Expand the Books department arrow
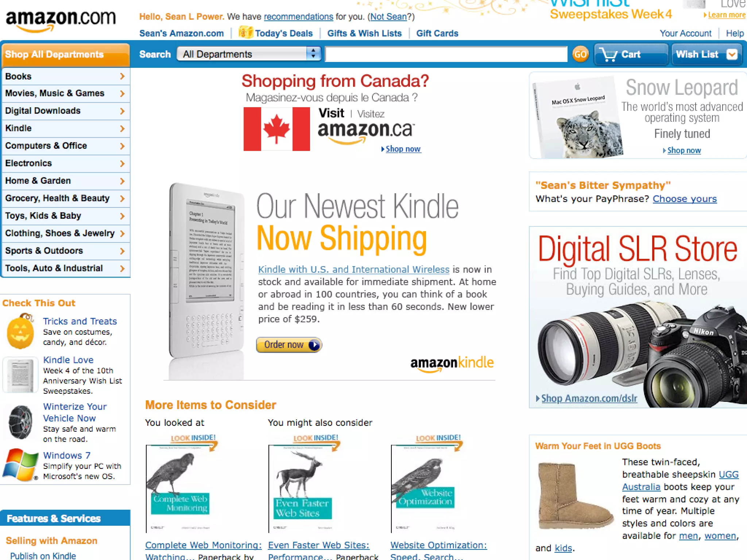The image size is (747, 560). pyautogui.click(x=122, y=76)
